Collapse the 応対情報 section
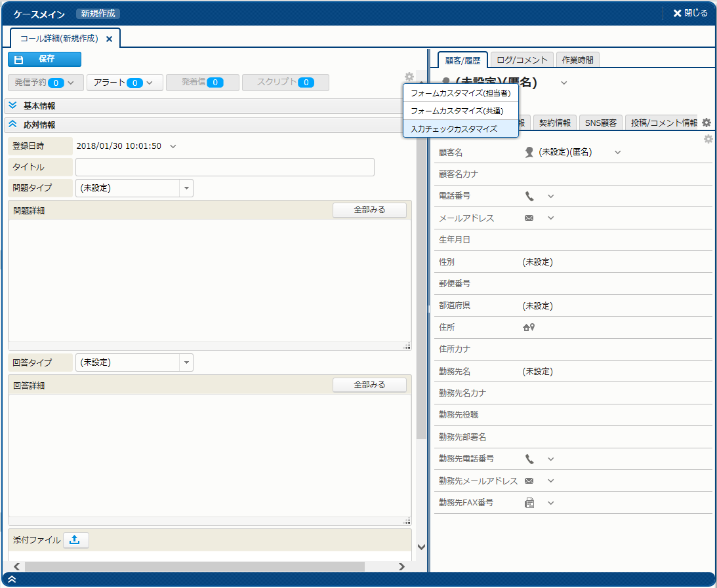Viewport: 717px width, 588px height. click(12, 124)
